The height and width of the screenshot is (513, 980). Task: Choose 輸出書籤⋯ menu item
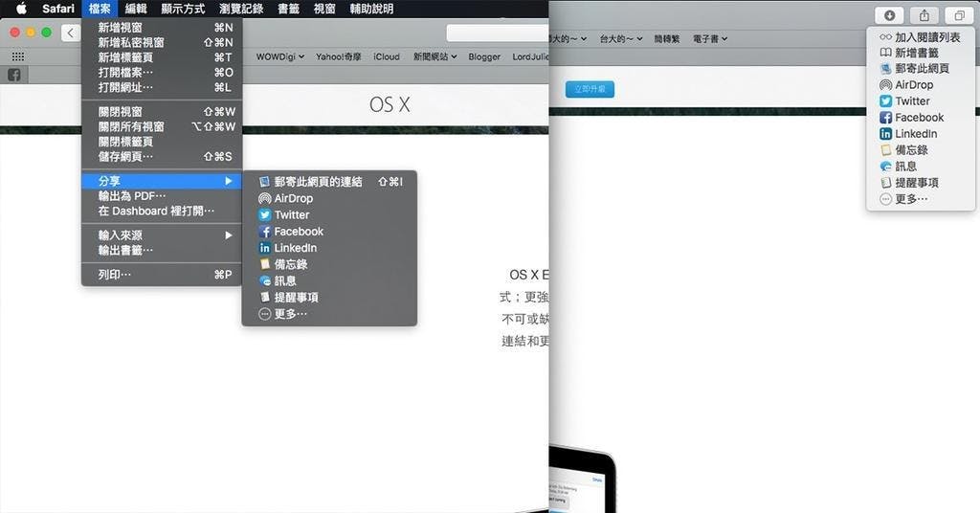point(162,251)
